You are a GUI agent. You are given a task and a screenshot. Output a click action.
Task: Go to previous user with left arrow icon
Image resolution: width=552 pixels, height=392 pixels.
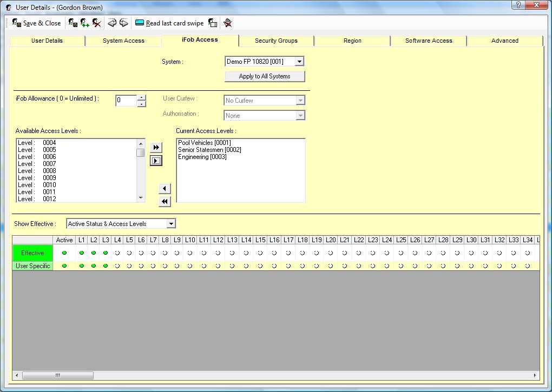click(112, 23)
